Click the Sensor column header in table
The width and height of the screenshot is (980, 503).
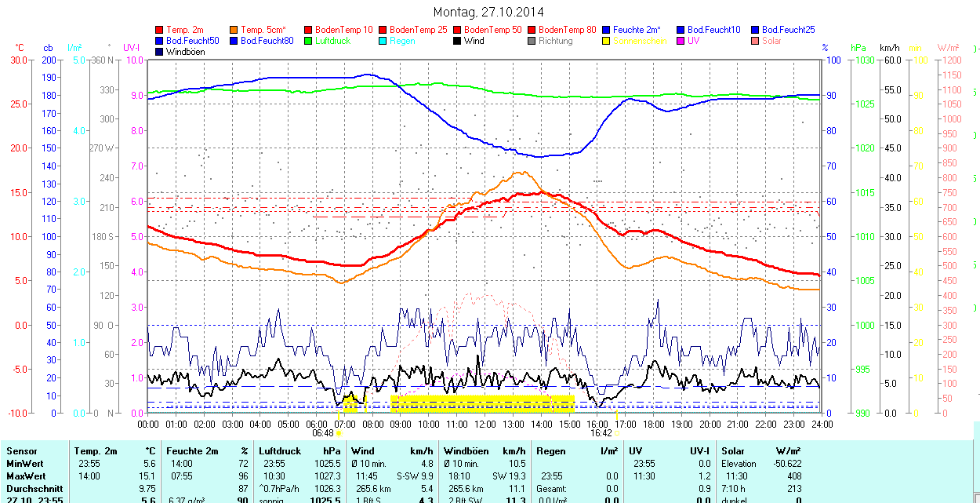click(x=22, y=451)
